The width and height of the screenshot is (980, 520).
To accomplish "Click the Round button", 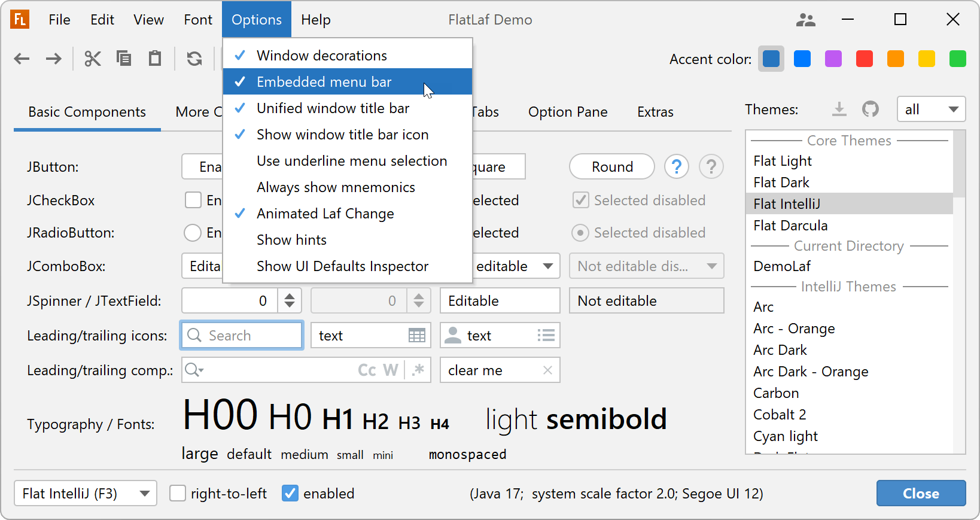I will 611,167.
